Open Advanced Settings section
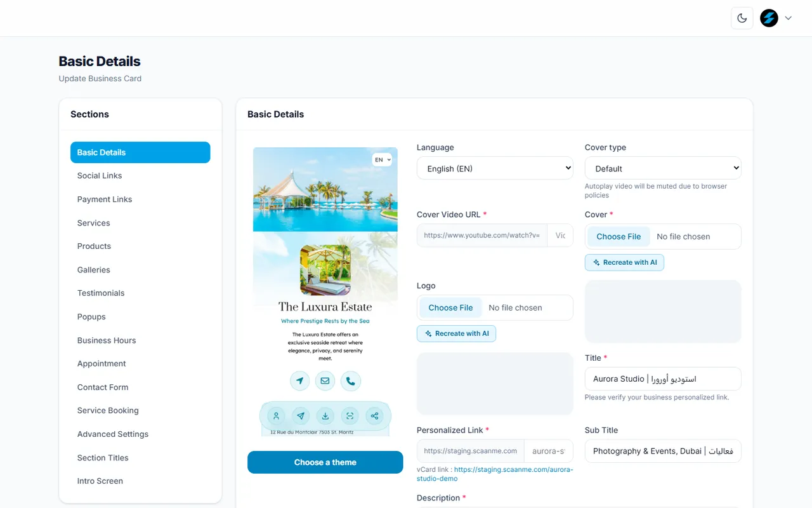The width and height of the screenshot is (812, 508). tap(140, 434)
